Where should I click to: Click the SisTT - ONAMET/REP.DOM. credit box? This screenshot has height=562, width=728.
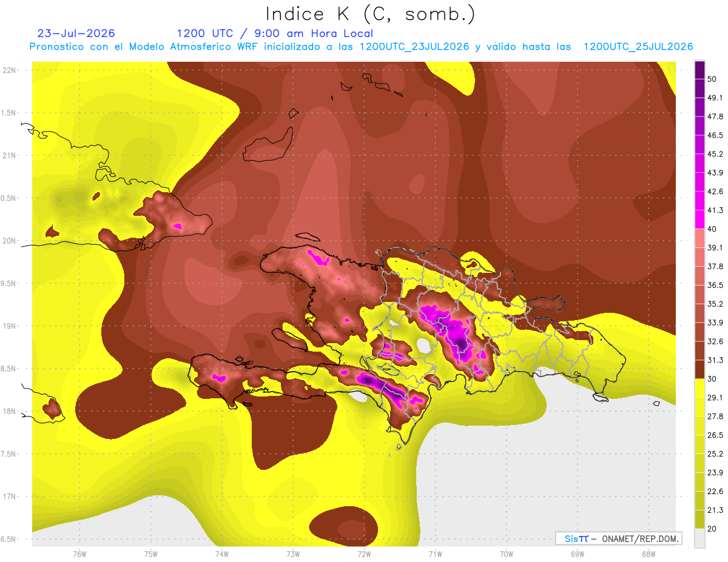[x=618, y=538]
